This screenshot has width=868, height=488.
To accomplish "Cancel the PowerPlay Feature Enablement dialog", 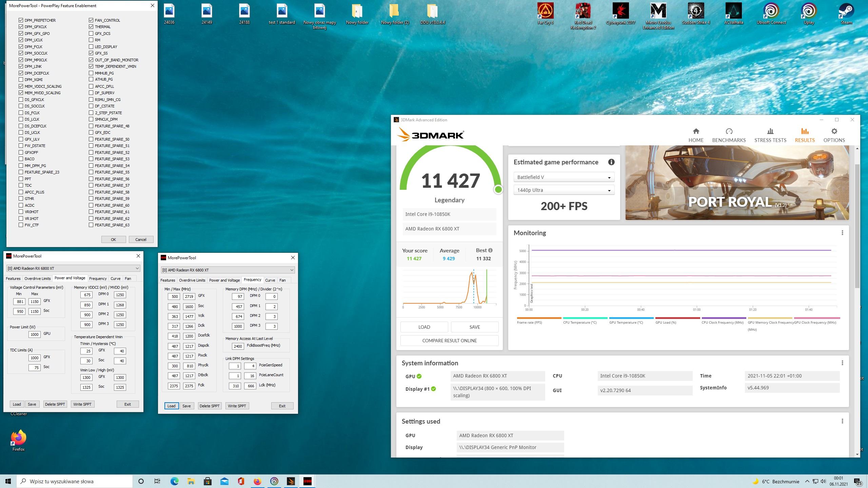I will pyautogui.click(x=141, y=240).
